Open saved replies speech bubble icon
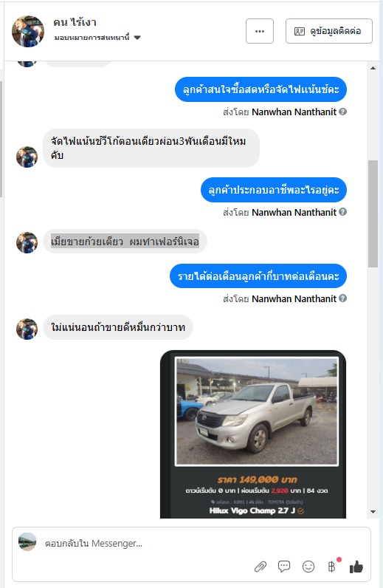 point(284,567)
